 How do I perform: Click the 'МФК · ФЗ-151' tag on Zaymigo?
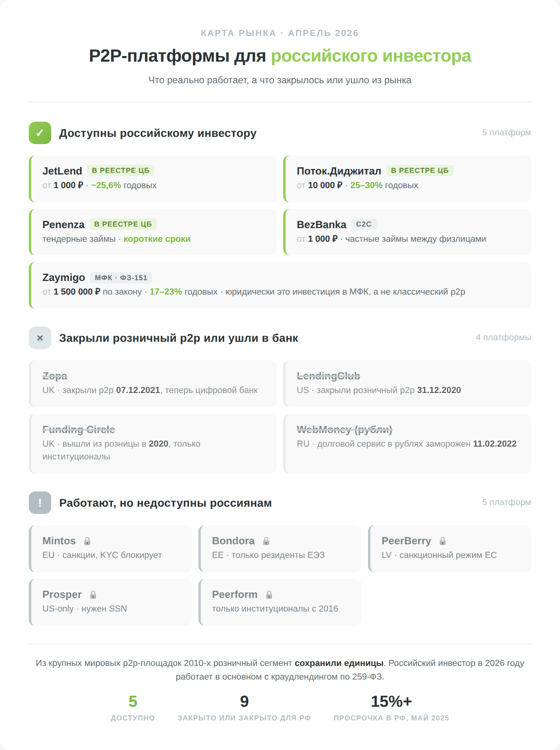pos(121,278)
